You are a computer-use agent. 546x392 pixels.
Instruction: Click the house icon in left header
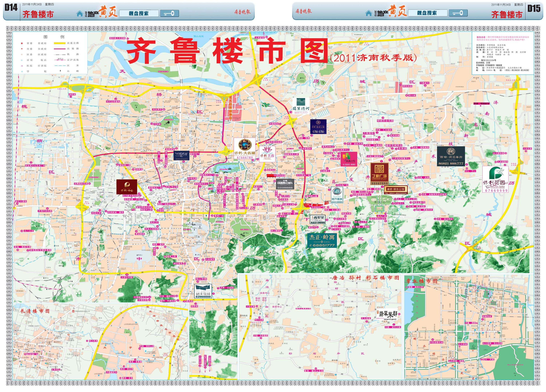80,13
